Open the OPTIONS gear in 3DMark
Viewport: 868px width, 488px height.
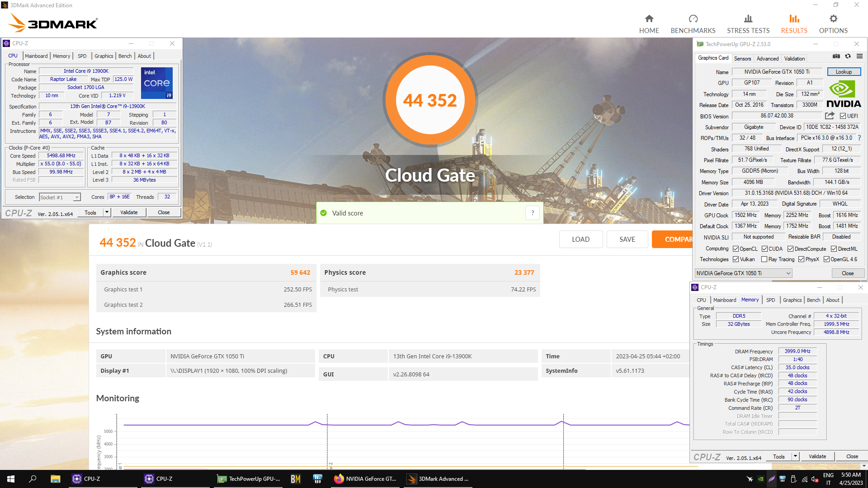coord(833,24)
